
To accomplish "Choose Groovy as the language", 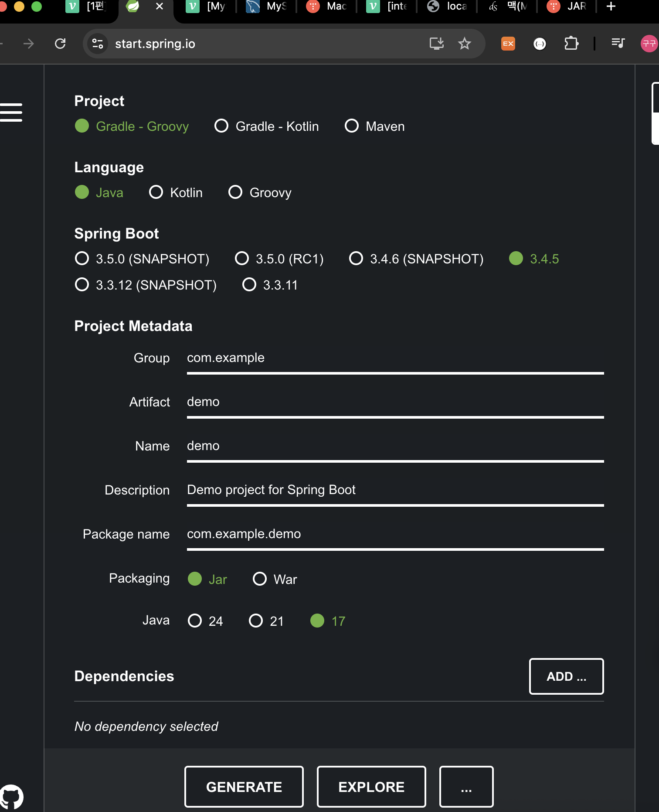I will point(260,193).
